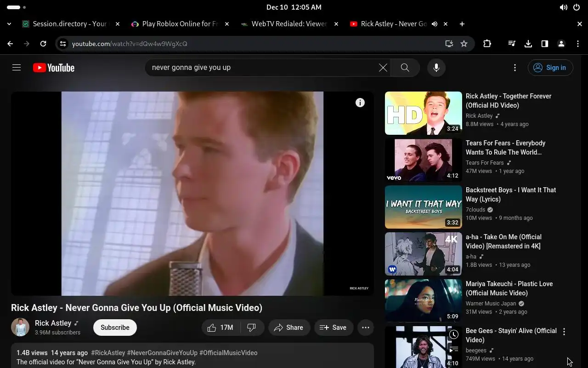This screenshot has width=588, height=368.
Task: Open action menu for Bee Gees video
Action: click(x=564, y=332)
